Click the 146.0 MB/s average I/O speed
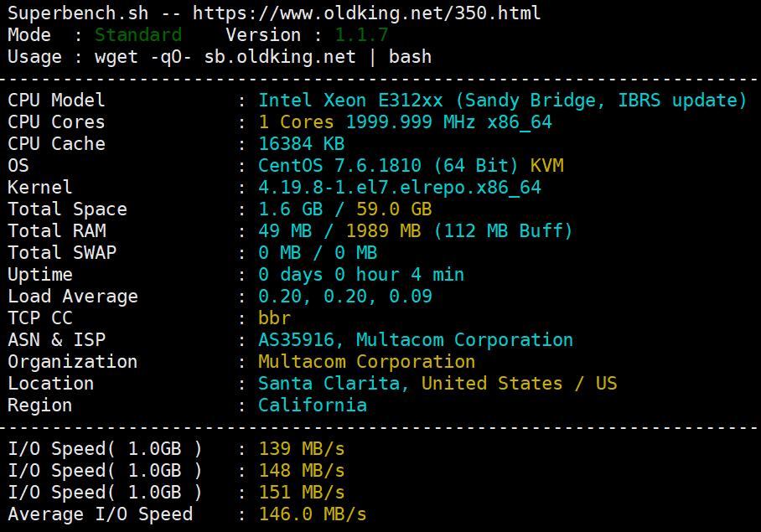761x532 pixels. point(312,514)
